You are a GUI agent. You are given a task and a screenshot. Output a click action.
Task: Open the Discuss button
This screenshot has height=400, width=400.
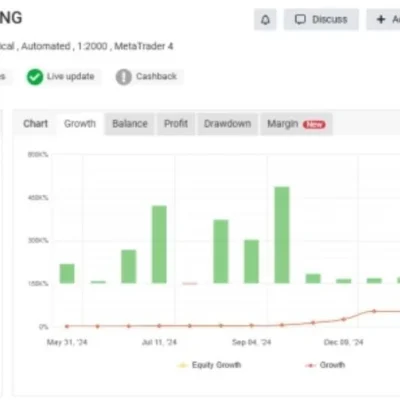321,20
